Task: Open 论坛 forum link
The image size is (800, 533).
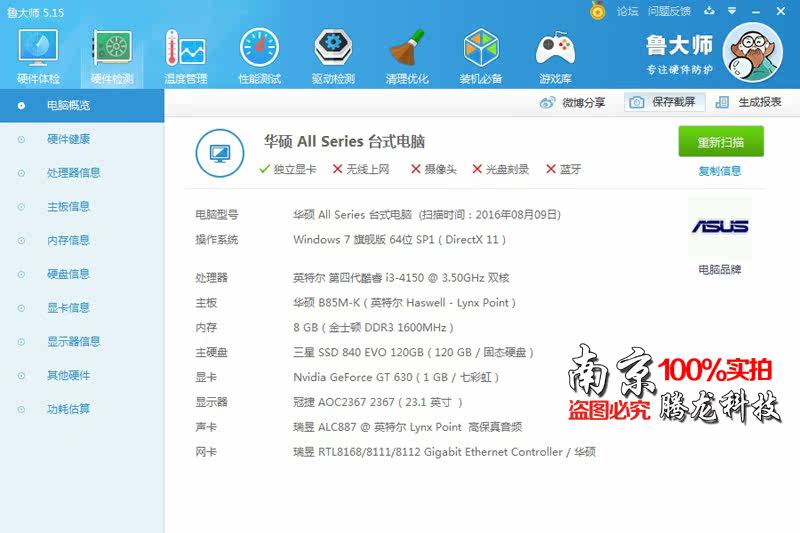Action: coord(627,11)
